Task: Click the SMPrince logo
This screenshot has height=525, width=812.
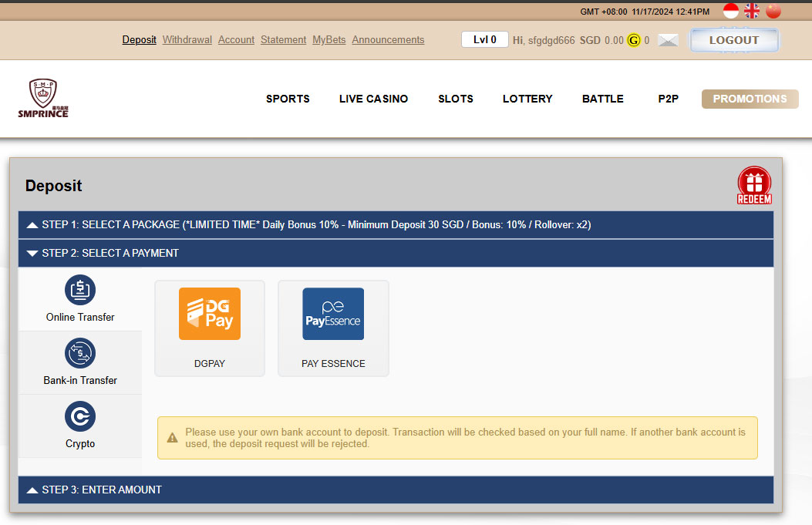Action: click(43, 98)
